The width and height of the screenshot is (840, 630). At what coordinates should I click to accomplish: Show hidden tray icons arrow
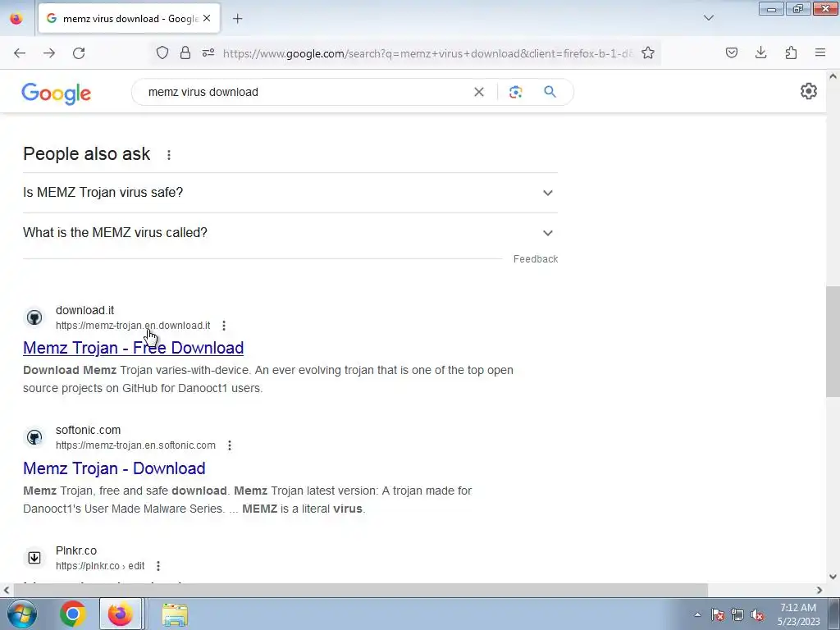(697, 614)
